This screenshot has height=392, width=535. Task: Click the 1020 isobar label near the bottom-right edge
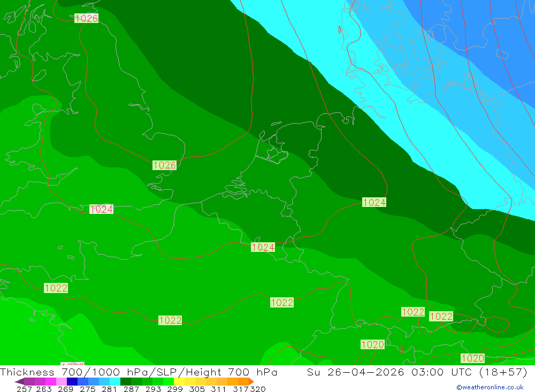click(x=472, y=358)
